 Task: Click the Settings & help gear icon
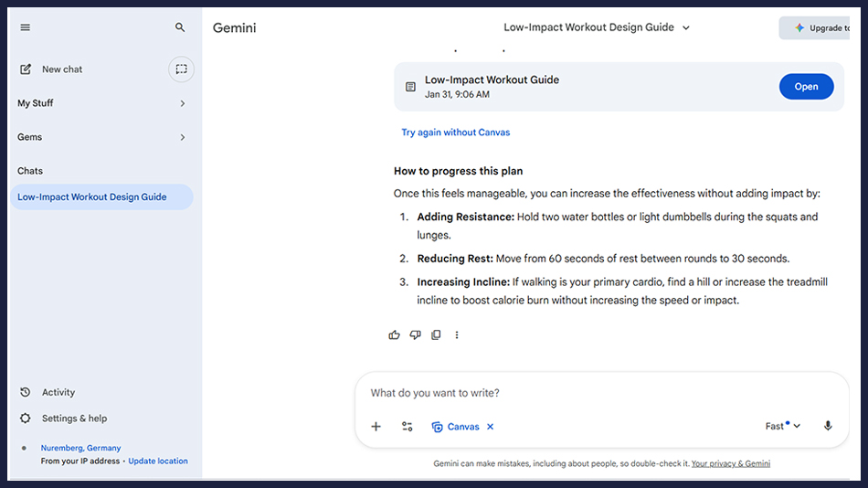click(x=26, y=419)
